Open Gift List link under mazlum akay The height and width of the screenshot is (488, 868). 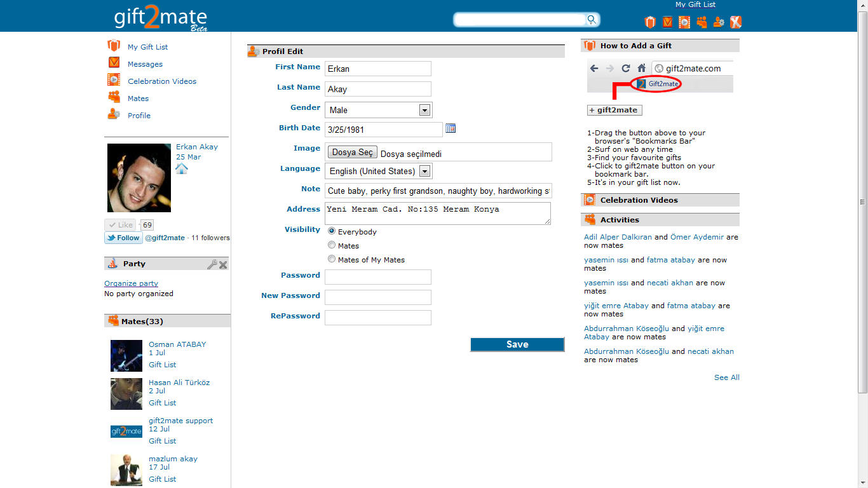pyautogui.click(x=163, y=479)
